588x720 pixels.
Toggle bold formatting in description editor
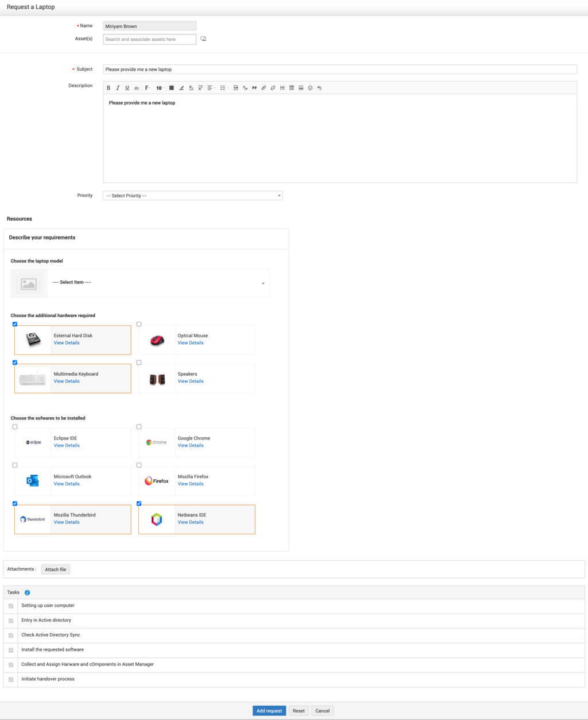109,88
